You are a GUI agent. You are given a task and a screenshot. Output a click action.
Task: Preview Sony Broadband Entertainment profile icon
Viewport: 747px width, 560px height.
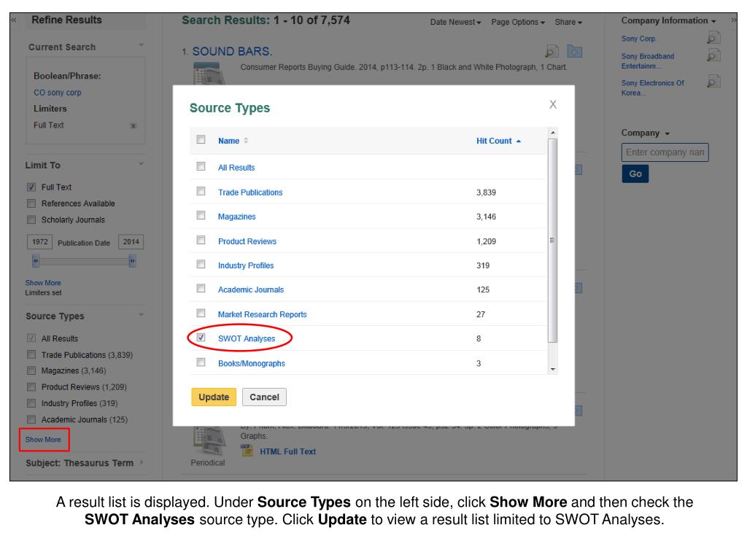tap(714, 56)
